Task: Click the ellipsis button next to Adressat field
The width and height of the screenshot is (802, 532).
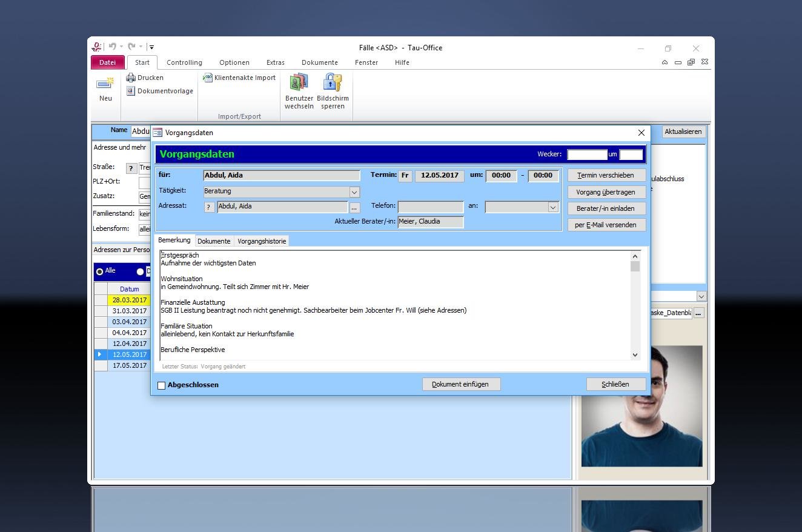Action: 354,207
